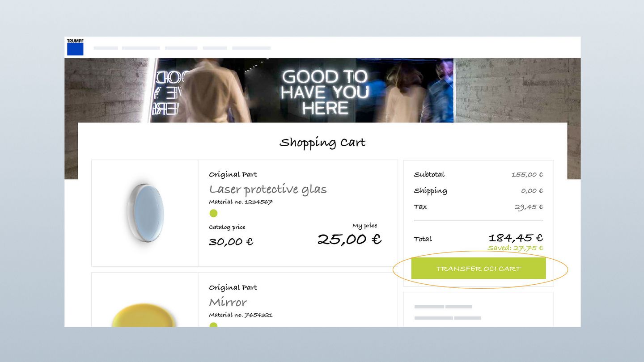Click the laser protective glass product image
The width and height of the screenshot is (644, 362).
point(145,213)
